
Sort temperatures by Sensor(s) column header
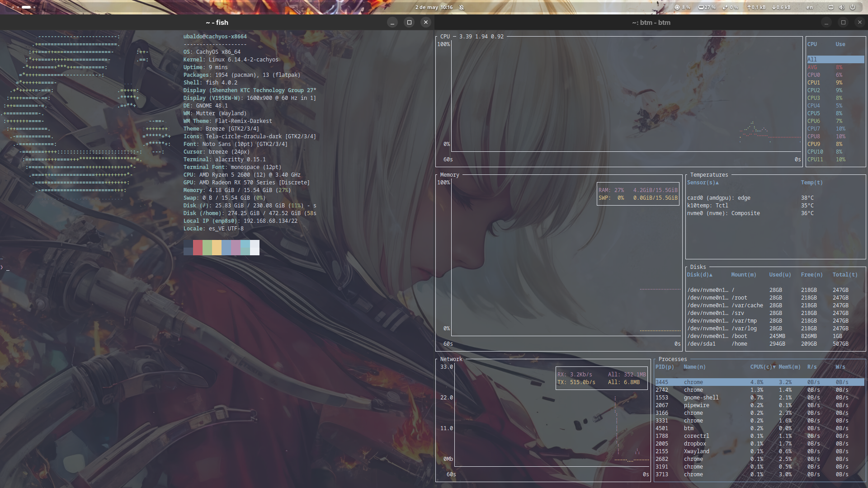703,183
